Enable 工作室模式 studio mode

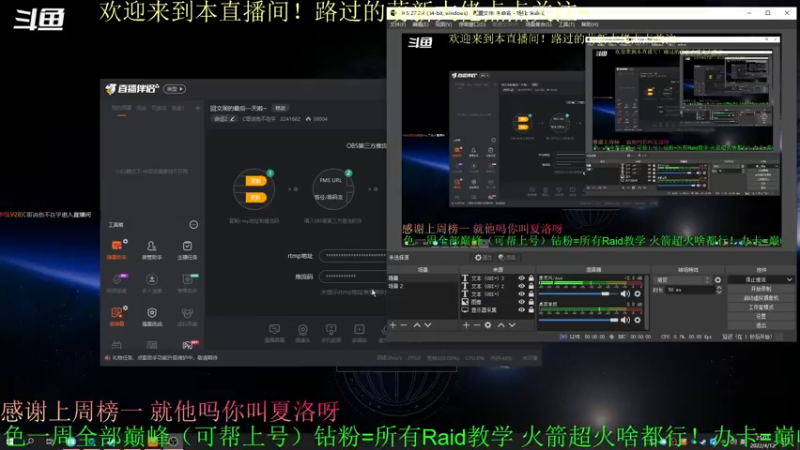761,307
